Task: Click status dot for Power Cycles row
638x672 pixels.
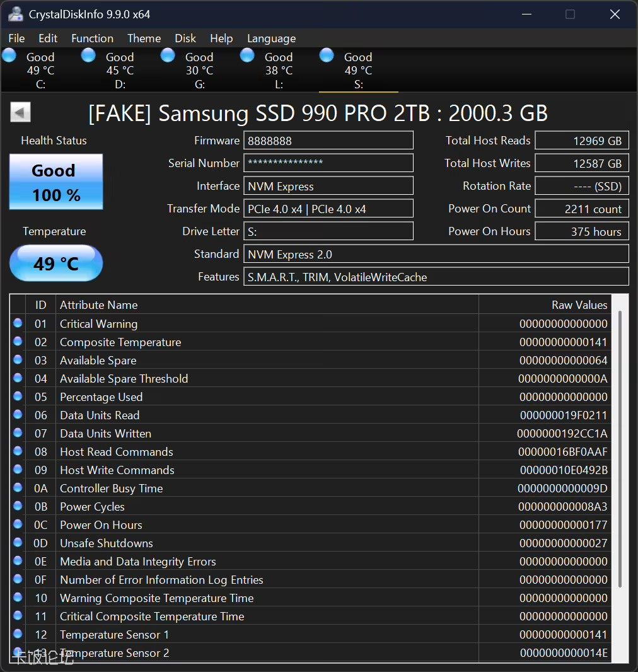Action: [x=18, y=506]
